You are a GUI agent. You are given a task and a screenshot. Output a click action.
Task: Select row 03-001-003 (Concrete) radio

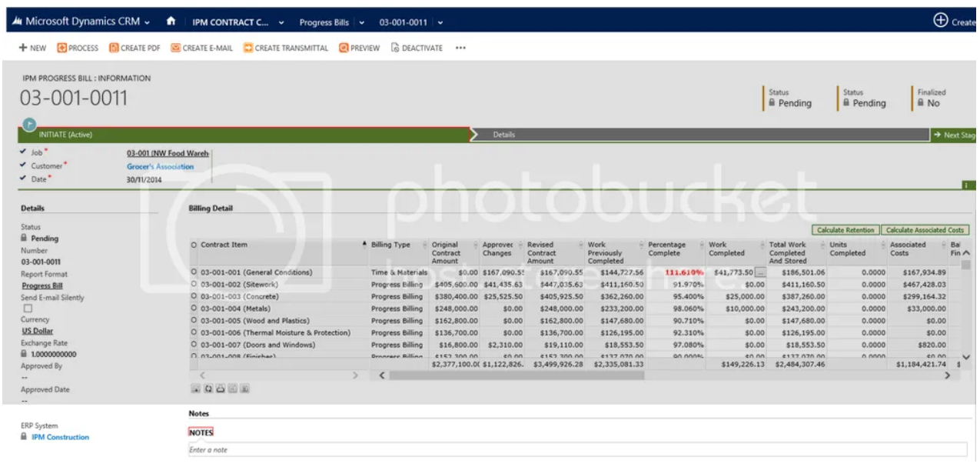click(194, 296)
